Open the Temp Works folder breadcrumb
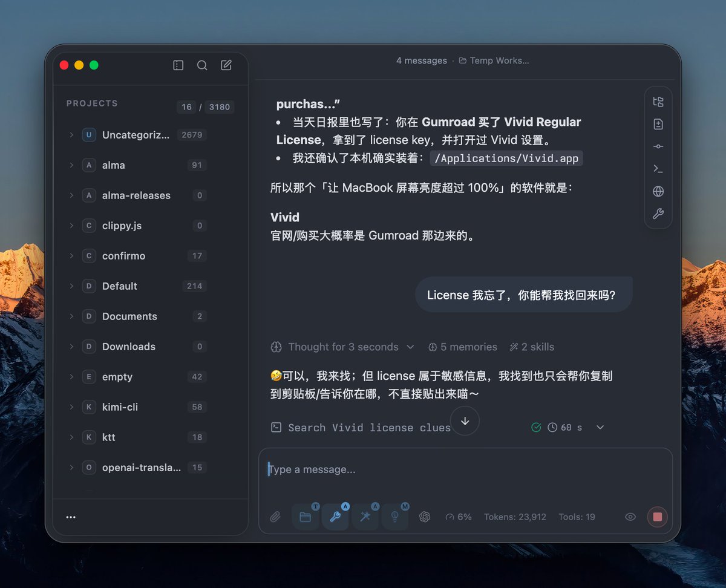Screen dimensions: 726x588 tap(494, 60)
